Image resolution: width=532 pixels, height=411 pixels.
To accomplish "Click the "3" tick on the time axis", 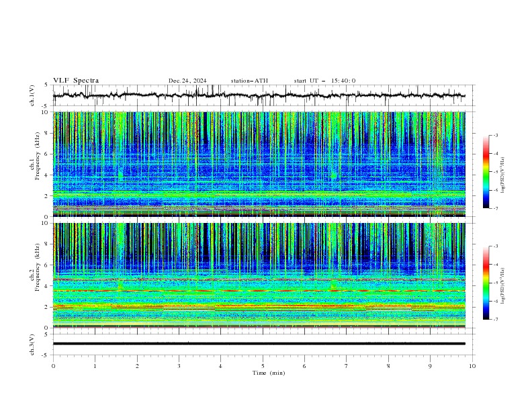I will pos(179,366).
